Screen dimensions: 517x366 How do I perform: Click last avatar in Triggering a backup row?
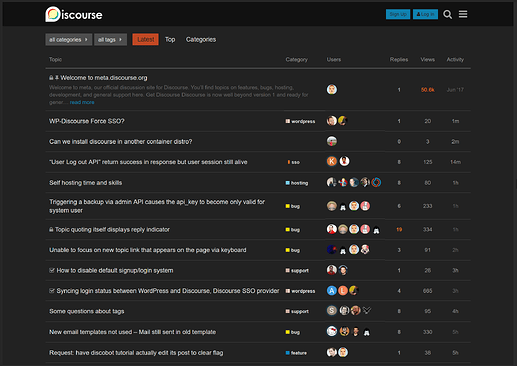[365, 206]
